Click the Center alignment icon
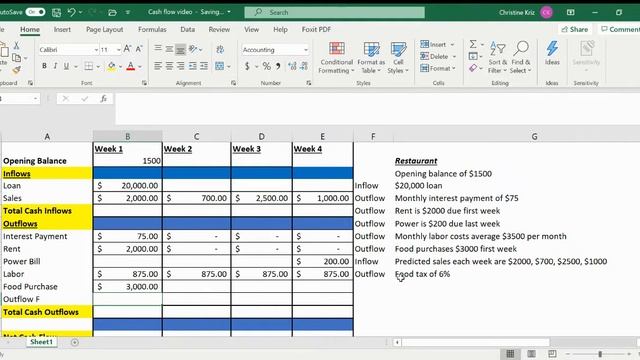This screenshot has width=640, height=360. [169, 66]
